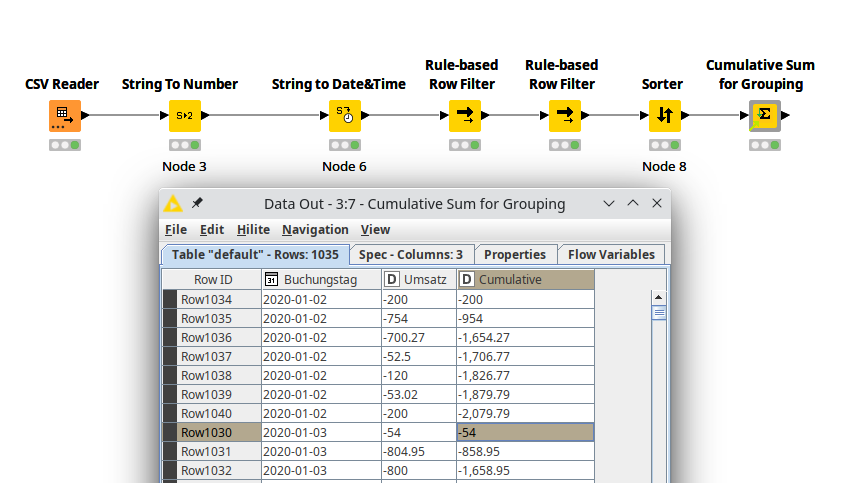Click the pin icon in window title bar
Screen dimensions: 853x483
click(x=197, y=203)
